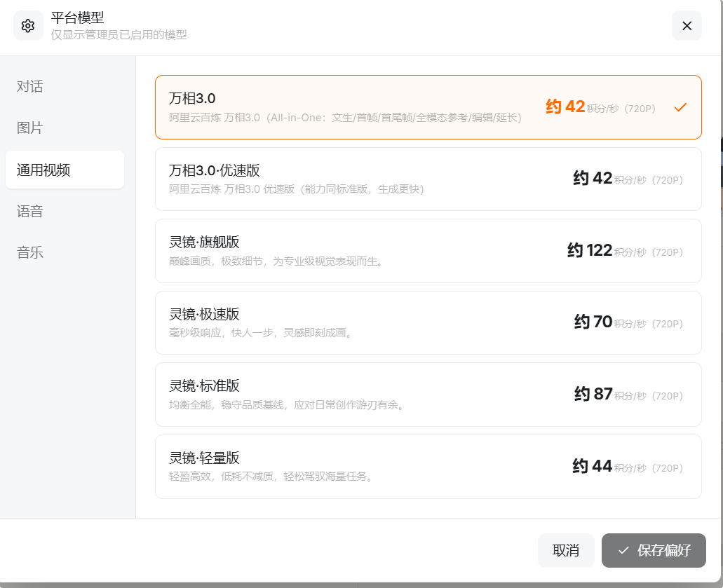Open the 音乐 category tab
Viewport: 723px width, 588px height.
[x=30, y=252]
